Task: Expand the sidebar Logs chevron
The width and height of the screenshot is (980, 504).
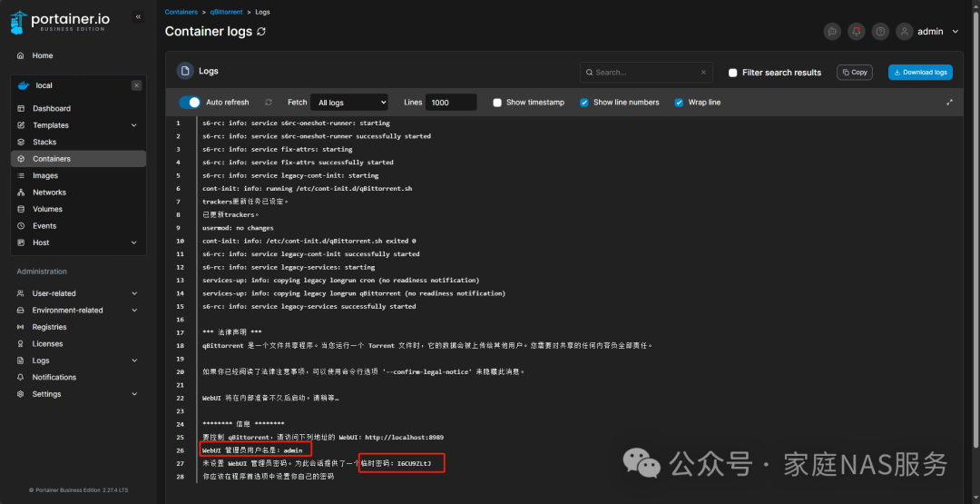Action: 134,361
